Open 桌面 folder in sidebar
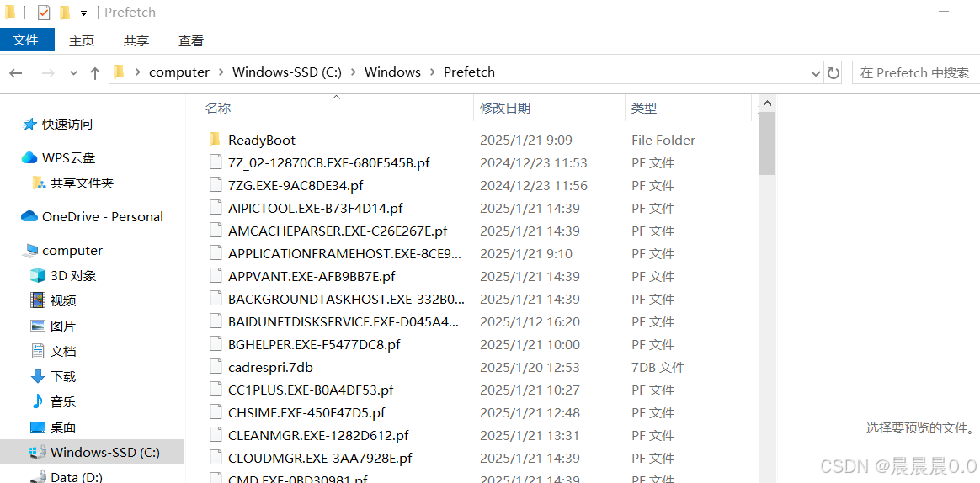 pos(63,427)
